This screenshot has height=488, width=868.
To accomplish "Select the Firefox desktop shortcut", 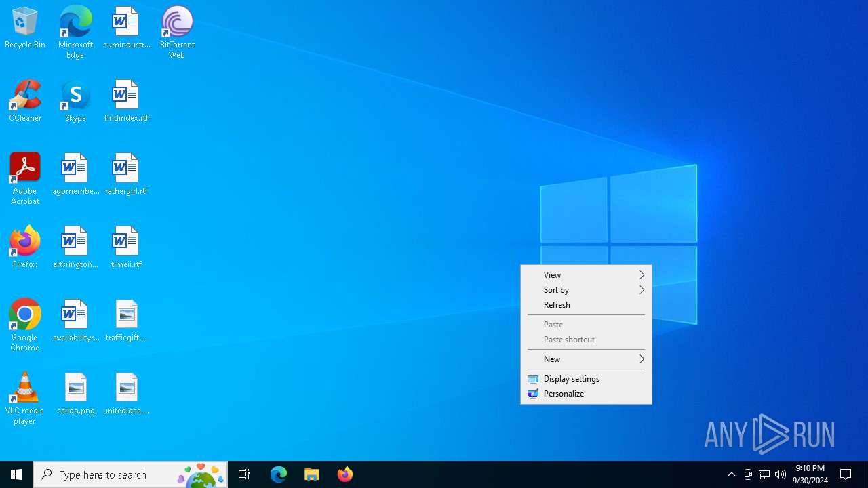I will pos(25,247).
